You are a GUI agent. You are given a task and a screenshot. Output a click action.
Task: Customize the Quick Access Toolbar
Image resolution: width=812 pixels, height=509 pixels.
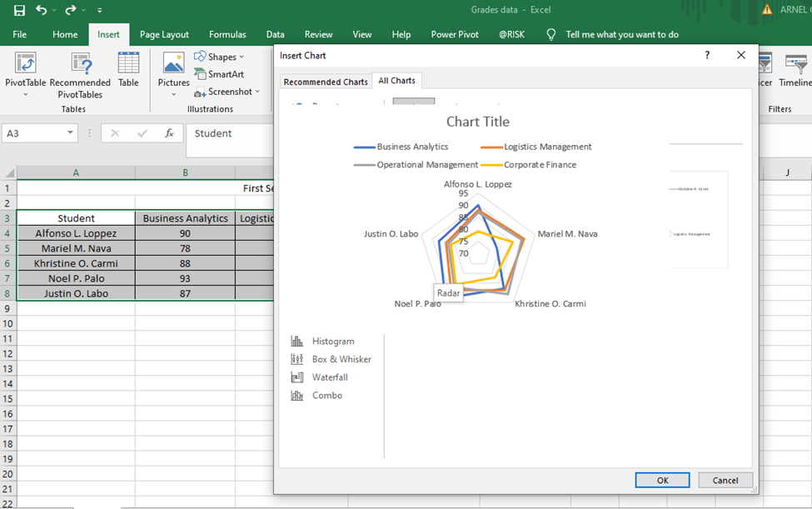coord(99,10)
